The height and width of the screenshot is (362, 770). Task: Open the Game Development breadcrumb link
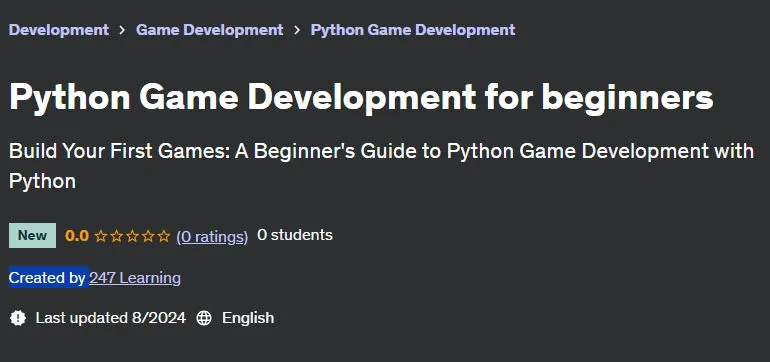click(210, 30)
